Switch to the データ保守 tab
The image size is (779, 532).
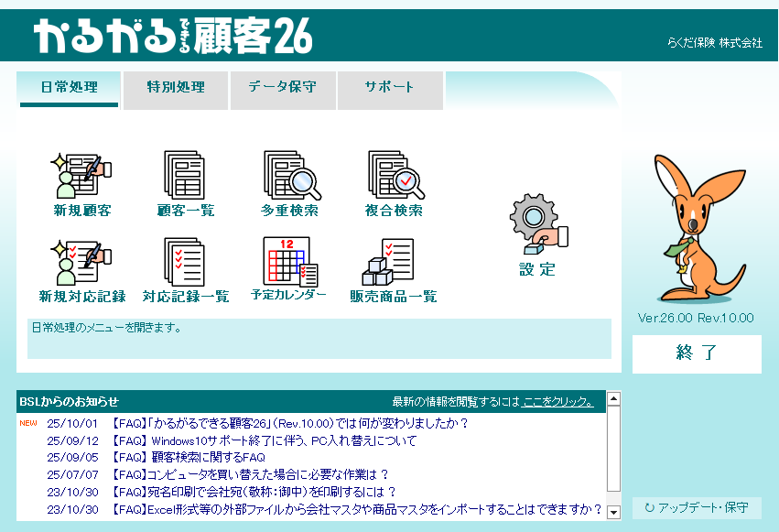tap(283, 88)
